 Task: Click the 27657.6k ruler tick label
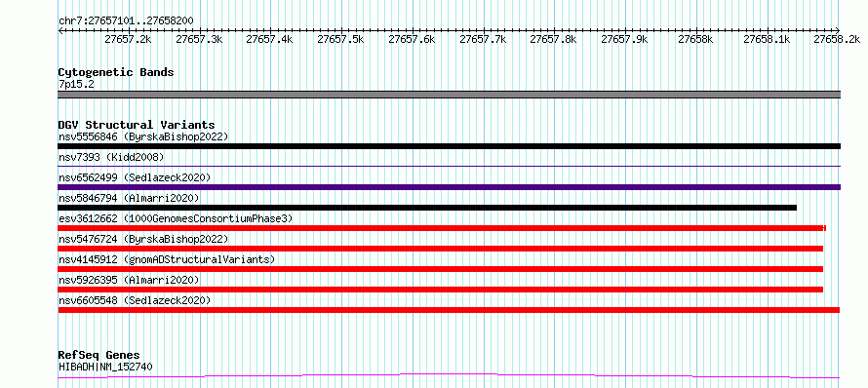coord(412,39)
